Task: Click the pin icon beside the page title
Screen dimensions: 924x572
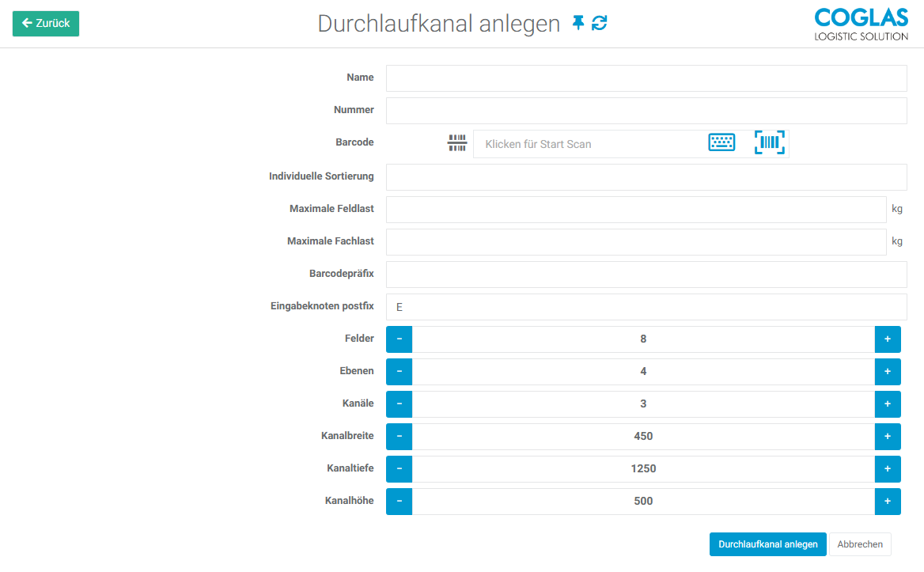Action: (578, 23)
